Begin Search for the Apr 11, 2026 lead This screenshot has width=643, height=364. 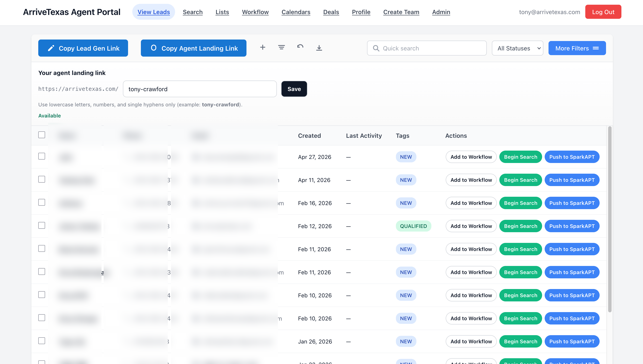pos(521,180)
